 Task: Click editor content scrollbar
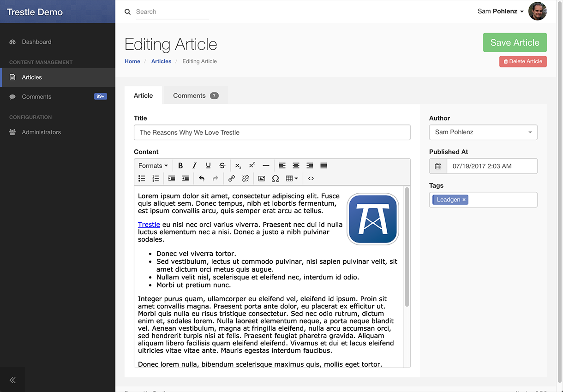tap(407, 247)
